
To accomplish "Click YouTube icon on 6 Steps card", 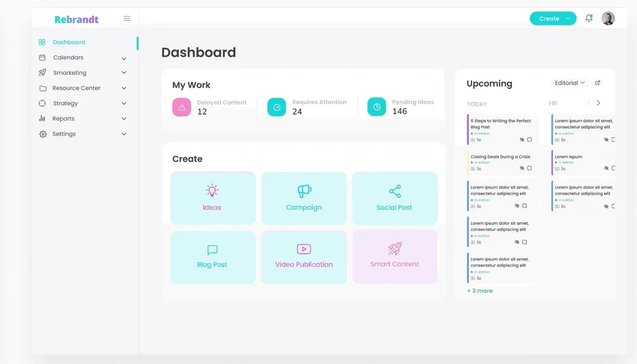I will (473, 140).
